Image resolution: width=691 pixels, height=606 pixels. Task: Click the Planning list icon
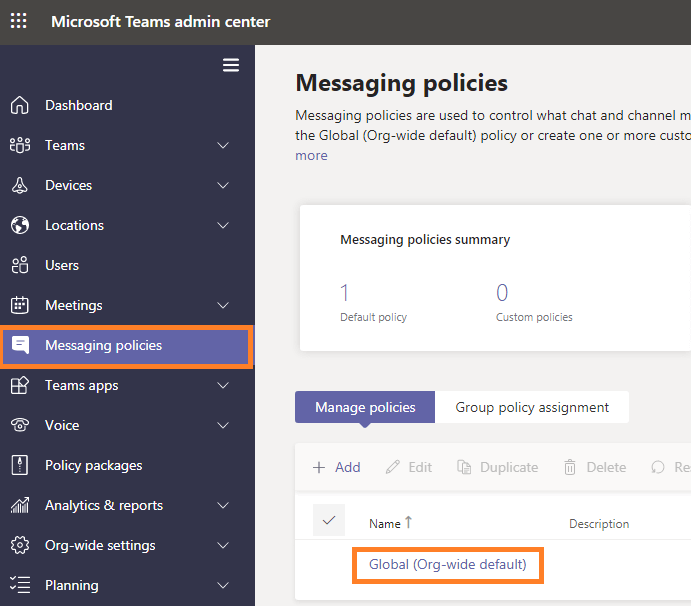pos(20,585)
